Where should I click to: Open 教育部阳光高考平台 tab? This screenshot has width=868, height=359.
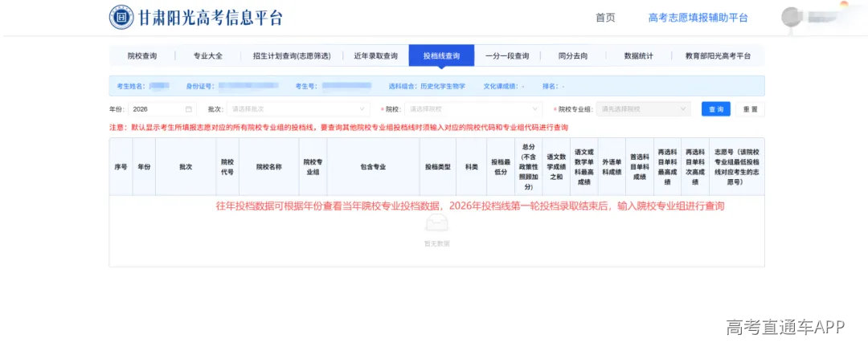718,56
